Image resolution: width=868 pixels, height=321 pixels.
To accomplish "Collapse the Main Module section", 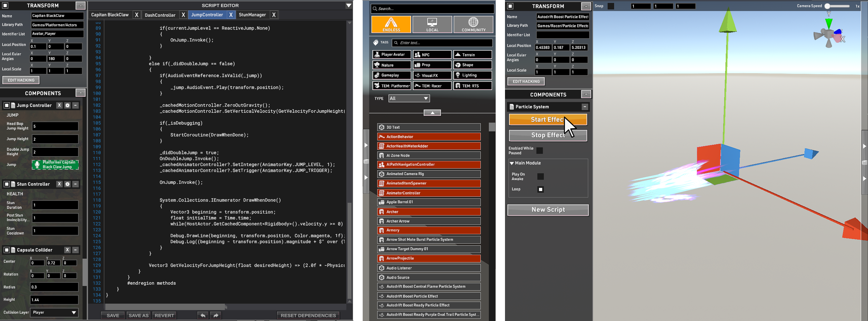I will (x=512, y=163).
